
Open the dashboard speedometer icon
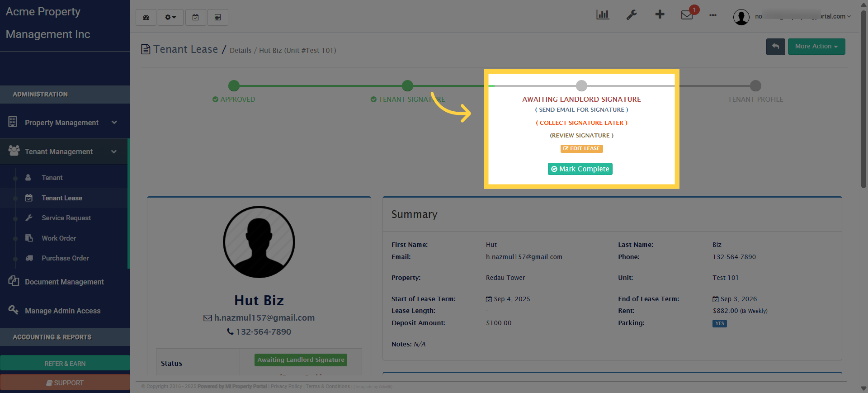(x=146, y=17)
